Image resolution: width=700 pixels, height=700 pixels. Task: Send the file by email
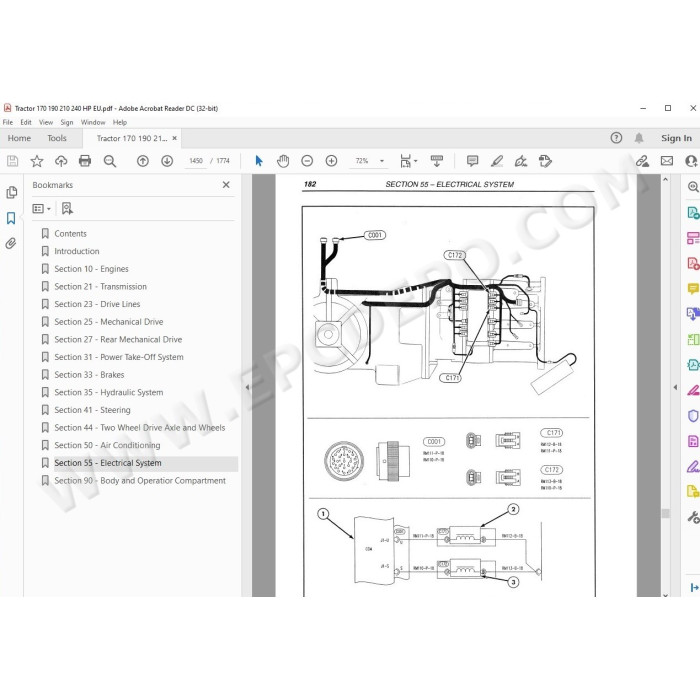point(667,161)
